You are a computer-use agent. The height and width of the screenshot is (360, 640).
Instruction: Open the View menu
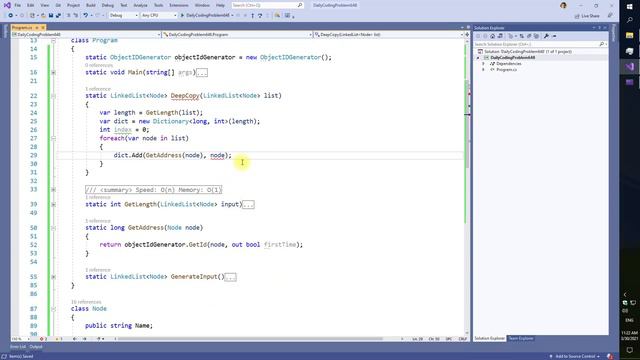coord(45,5)
